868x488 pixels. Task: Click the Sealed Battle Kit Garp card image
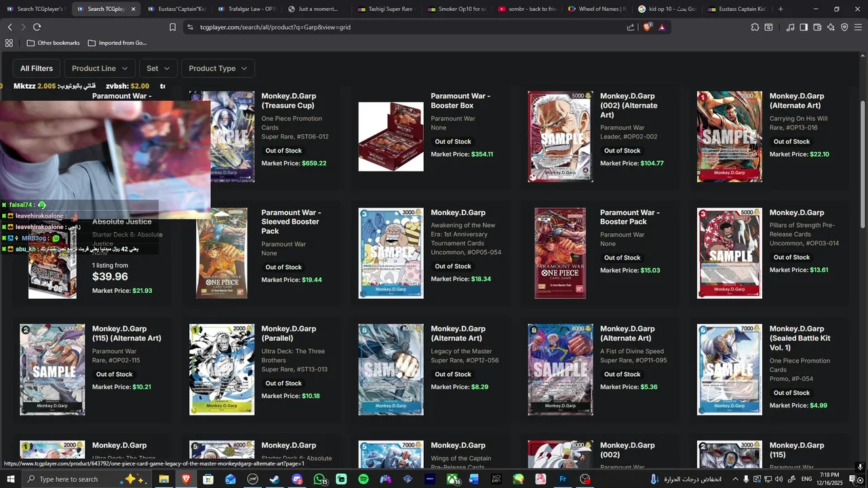(x=730, y=369)
